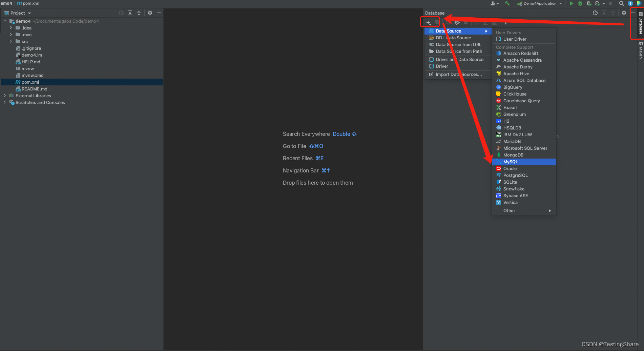
Task: Select Apache Cassandra data source
Action: (x=524, y=60)
